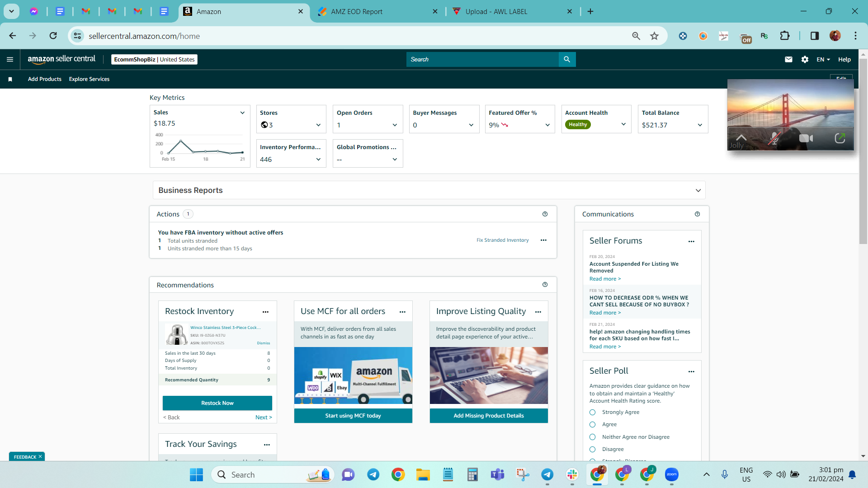Open the EN language selector

[823, 59]
